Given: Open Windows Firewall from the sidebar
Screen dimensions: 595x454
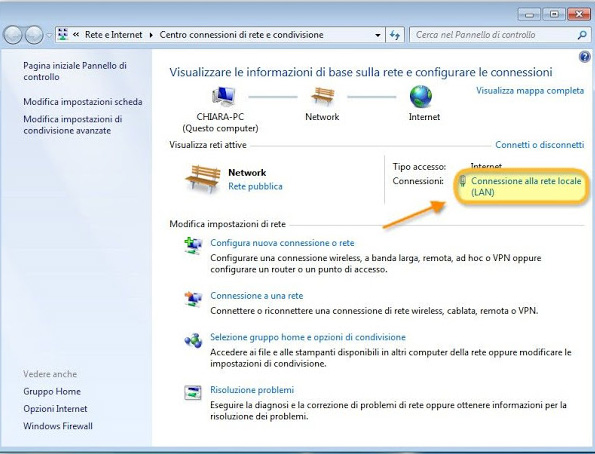Looking at the screenshot, I should point(58,426).
